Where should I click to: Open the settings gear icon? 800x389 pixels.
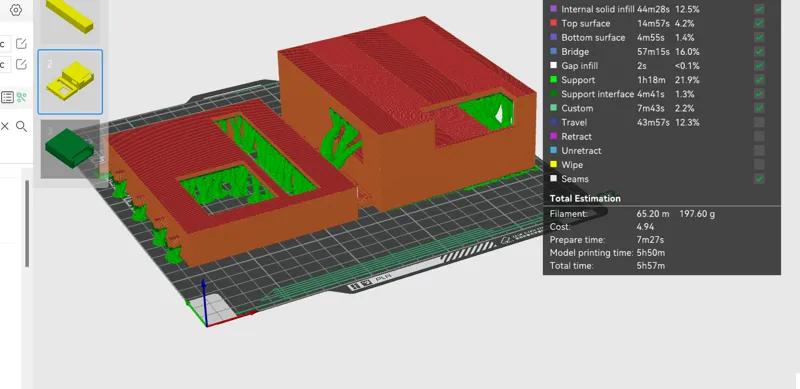[16, 10]
